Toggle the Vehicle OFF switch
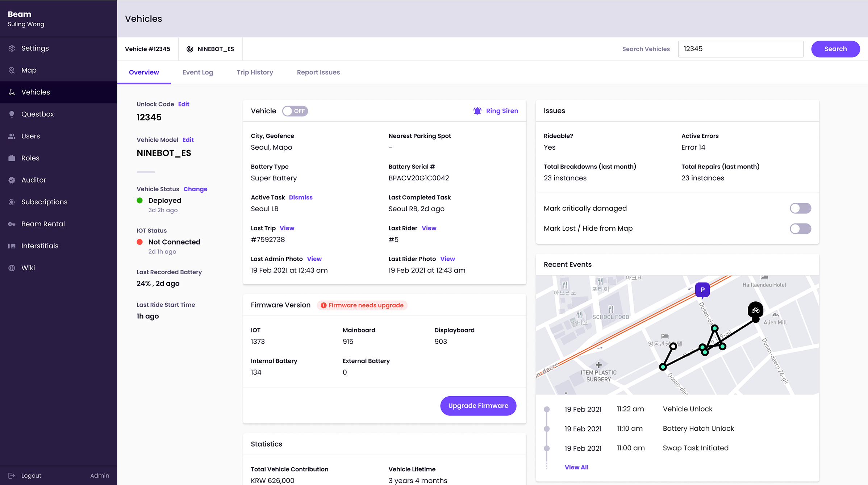Screen dimensions: 868x485 [x=295, y=111]
